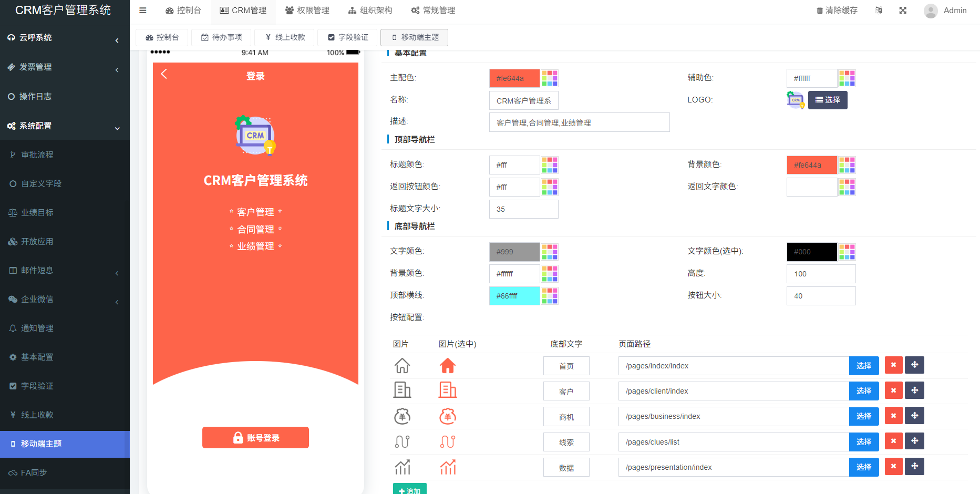
Task: Switch to the 待办事项 tab
Action: pyautogui.click(x=222, y=37)
